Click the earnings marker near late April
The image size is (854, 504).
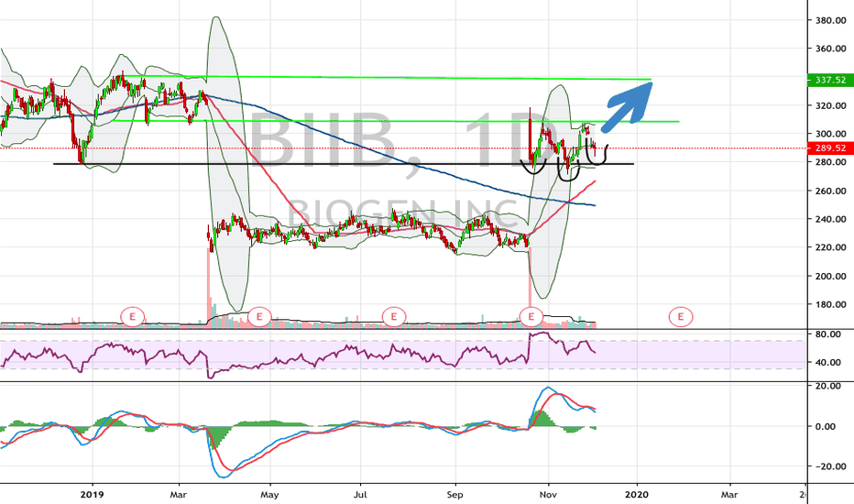pyautogui.click(x=260, y=316)
